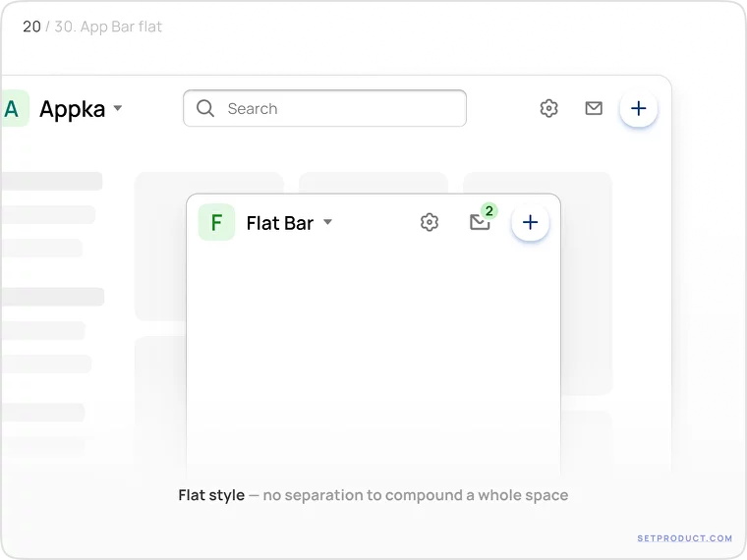Open settings gear in Flat Bar
This screenshot has height=560, width=747.
[430, 223]
